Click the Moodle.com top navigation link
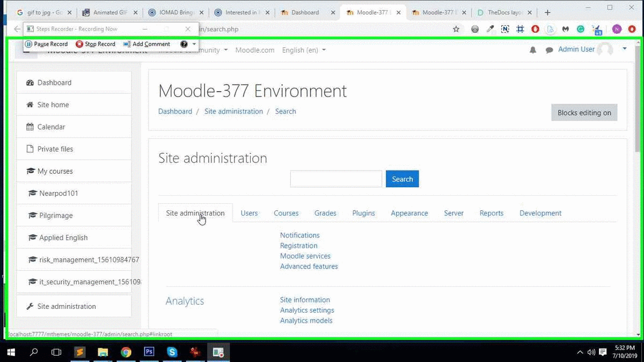This screenshot has width=644, height=362. click(x=255, y=50)
